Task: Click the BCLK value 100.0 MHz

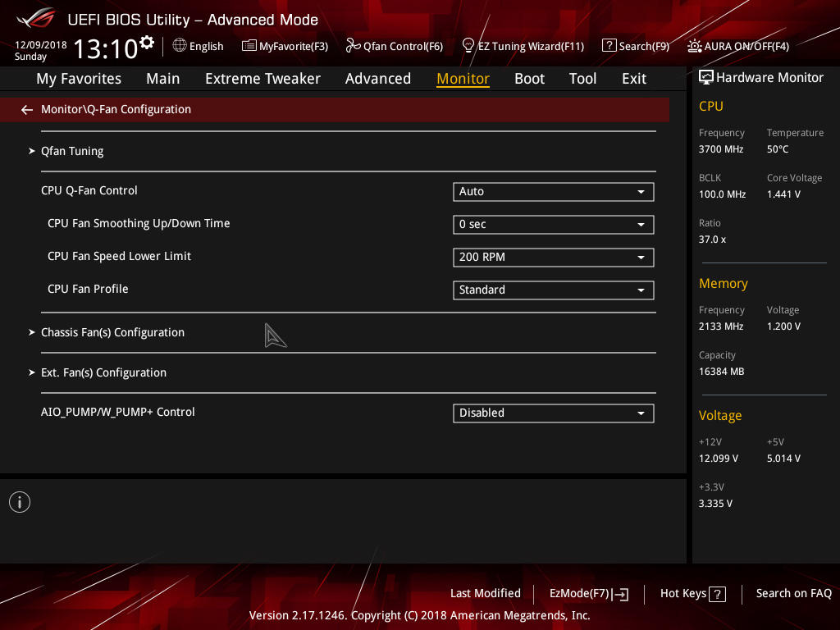Action: [722, 194]
